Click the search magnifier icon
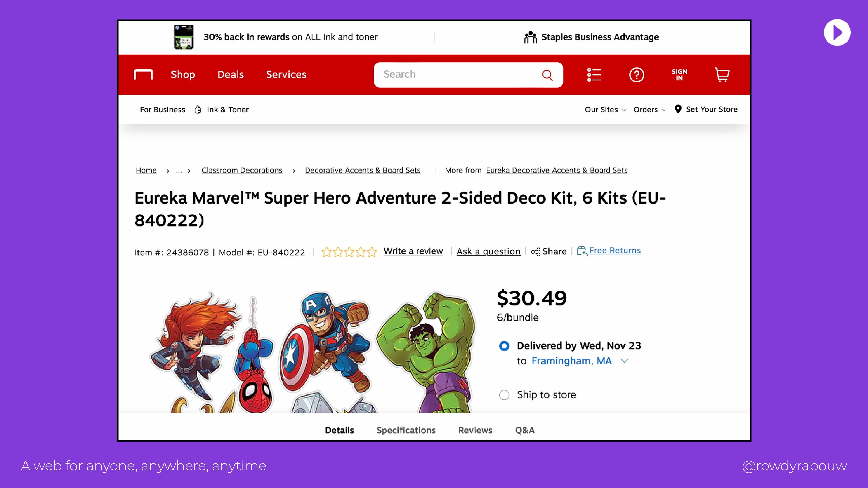This screenshot has height=488, width=868. 547,75
